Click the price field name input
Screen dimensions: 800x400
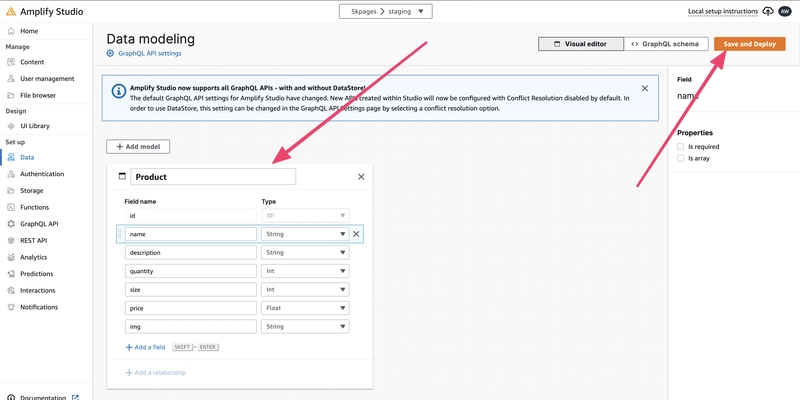click(x=191, y=308)
